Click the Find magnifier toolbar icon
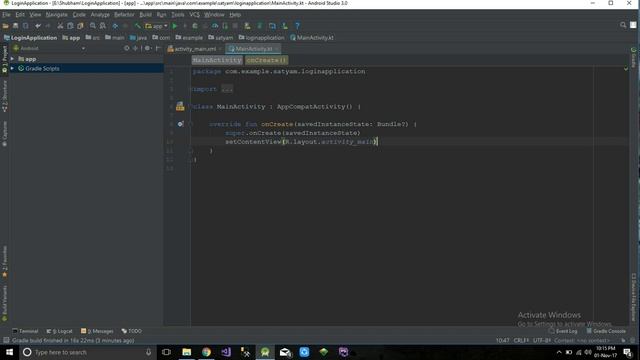Viewport: 640px width, 360px height. (x=93, y=26)
